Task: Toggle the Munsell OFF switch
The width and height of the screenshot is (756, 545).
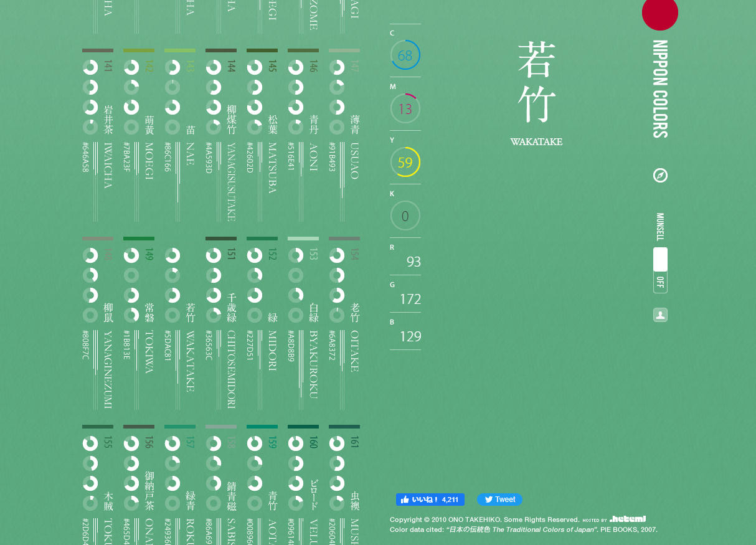Action: (x=660, y=270)
